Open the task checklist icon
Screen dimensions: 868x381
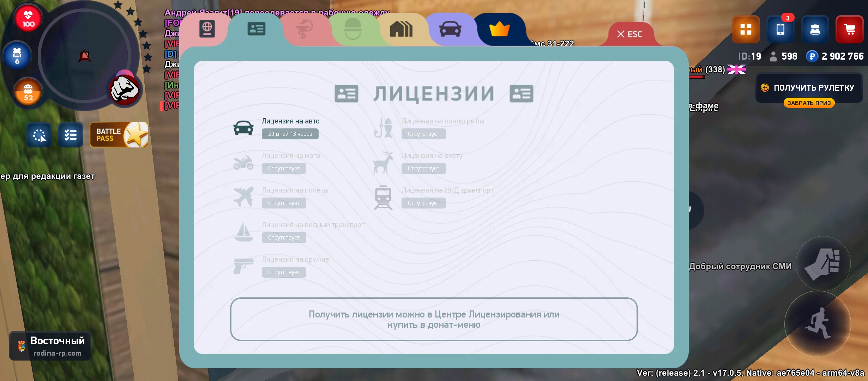pyautogui.click(x=71, y=135)
